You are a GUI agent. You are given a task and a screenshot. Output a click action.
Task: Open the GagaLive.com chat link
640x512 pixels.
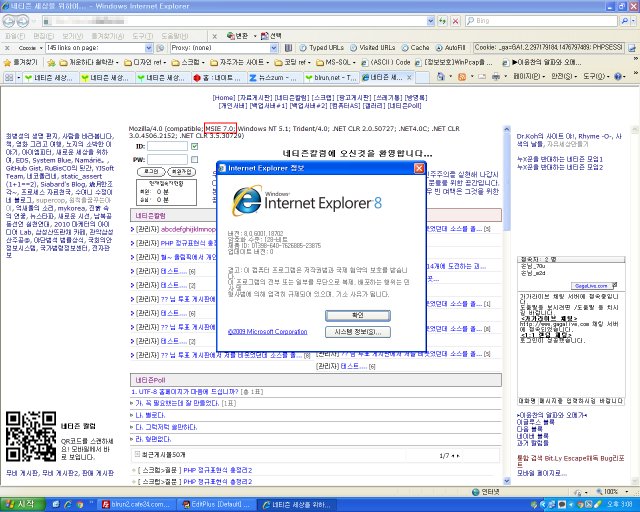tap(591, 286)
